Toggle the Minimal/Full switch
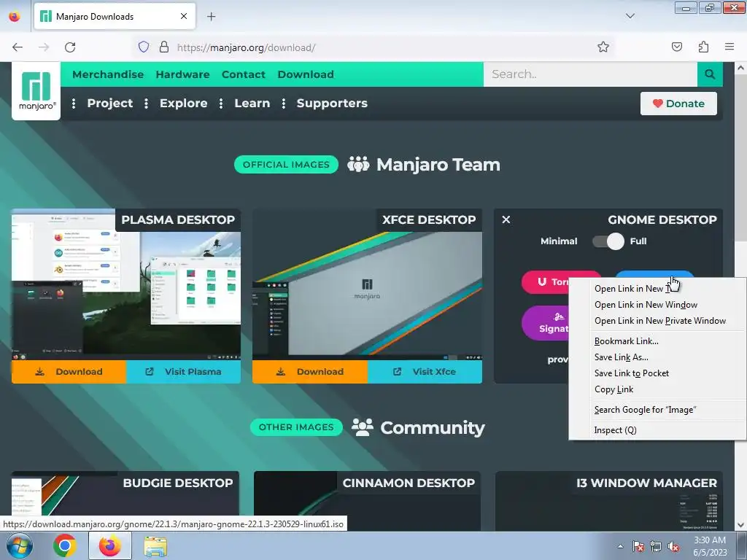The height and width of the screenshot is (560, 747). click(608, 241)
